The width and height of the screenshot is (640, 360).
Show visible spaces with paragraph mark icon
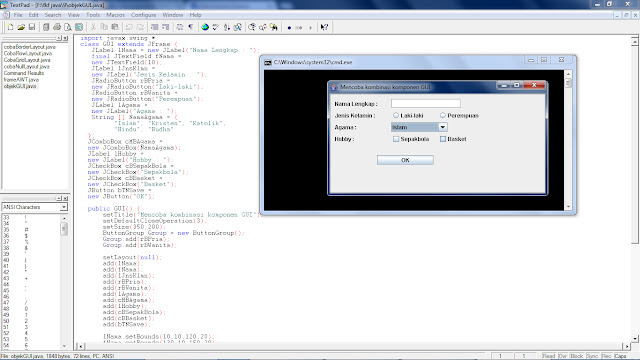(191, 27)
